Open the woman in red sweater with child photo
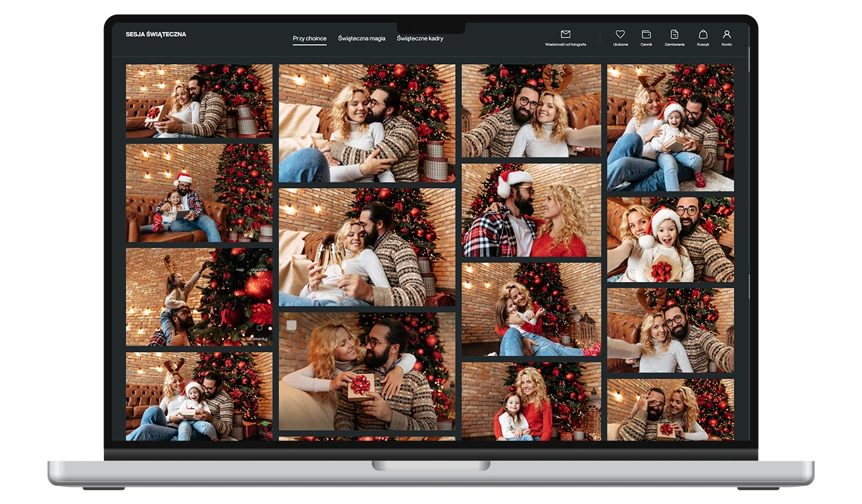The height and width of the screenshot is (504, 862). pyautogui.click(x=531, y=401)
